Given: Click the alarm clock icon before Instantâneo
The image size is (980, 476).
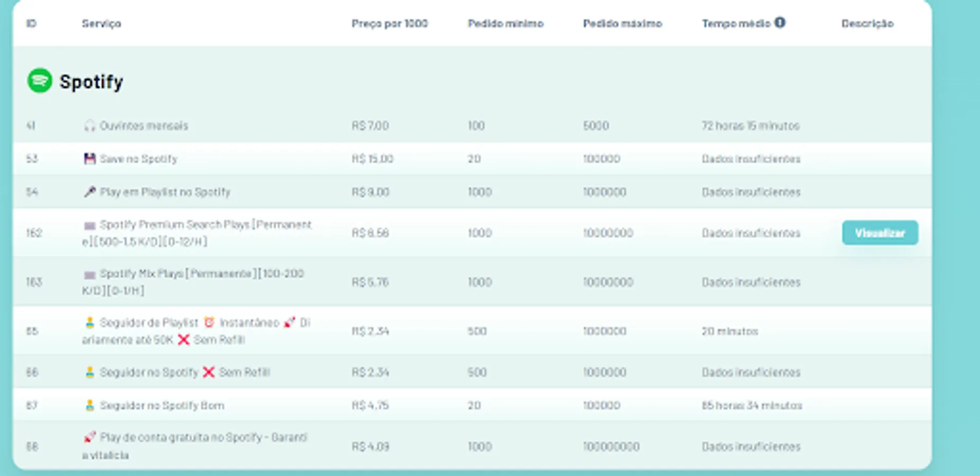Looking at the screenshot, I should [x=210, y=322].
